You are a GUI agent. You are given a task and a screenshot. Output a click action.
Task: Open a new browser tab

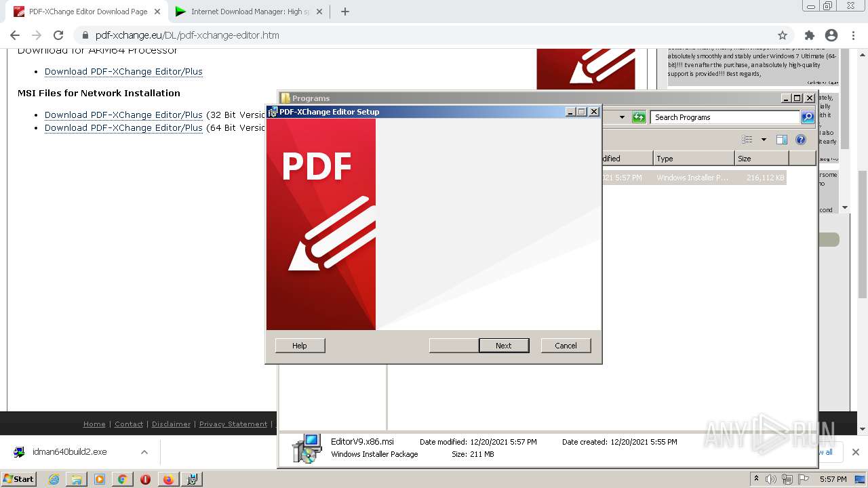pyautogui.click(x=344, y=12)
